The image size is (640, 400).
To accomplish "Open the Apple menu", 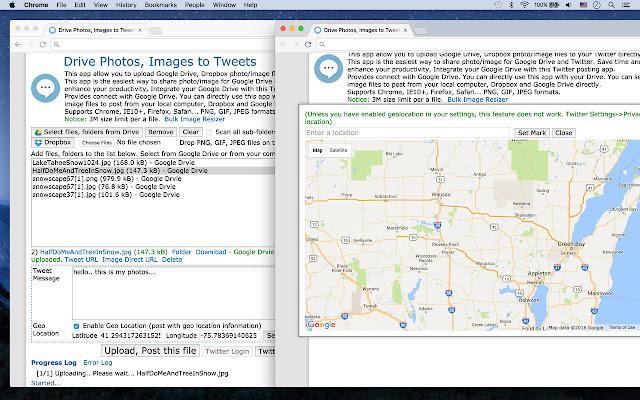I will click(12, 5).
